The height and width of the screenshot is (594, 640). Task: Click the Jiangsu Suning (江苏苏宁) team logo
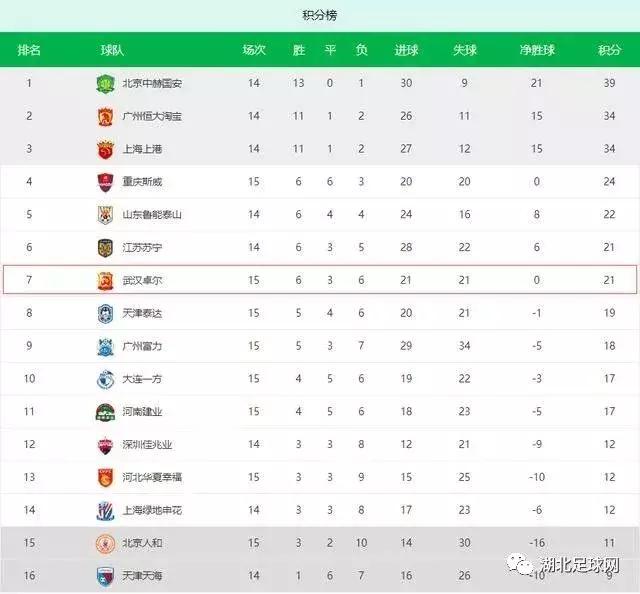pos(105,248)
